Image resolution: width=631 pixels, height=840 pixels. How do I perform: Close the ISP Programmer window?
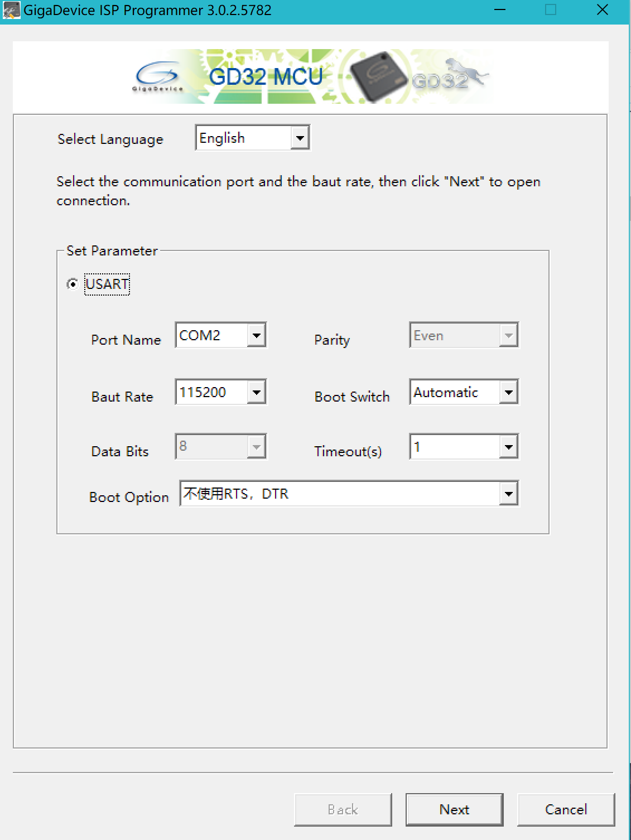coord(603,10)
